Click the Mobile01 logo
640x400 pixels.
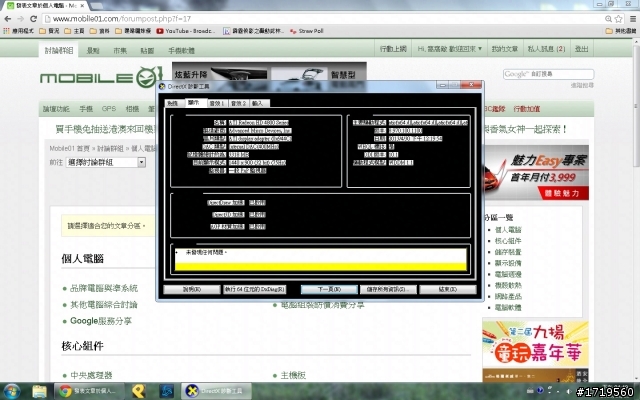(101, 77)
